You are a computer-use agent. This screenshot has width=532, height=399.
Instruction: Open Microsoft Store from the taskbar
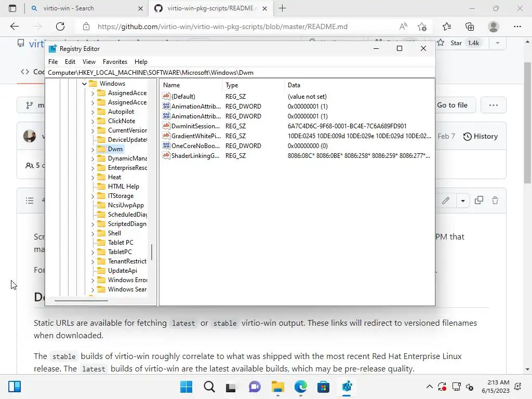point(323,387)
